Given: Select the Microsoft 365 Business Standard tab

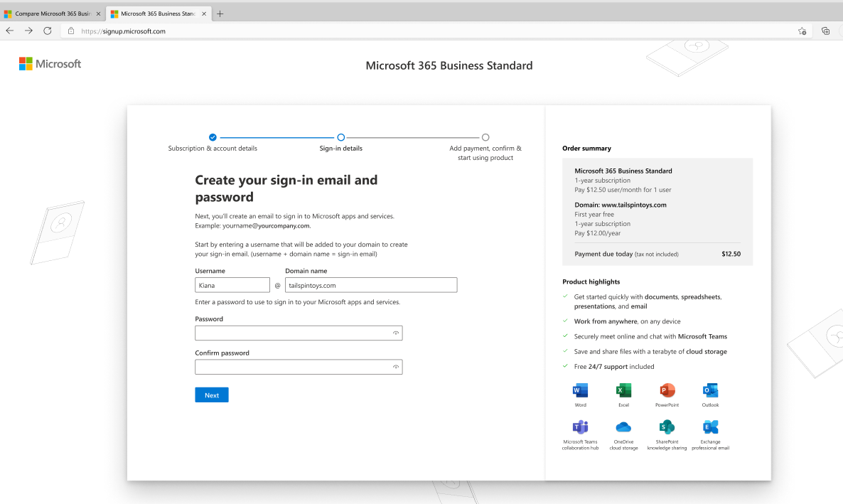Looking at the screenshot, I should (x=158, y=14).
